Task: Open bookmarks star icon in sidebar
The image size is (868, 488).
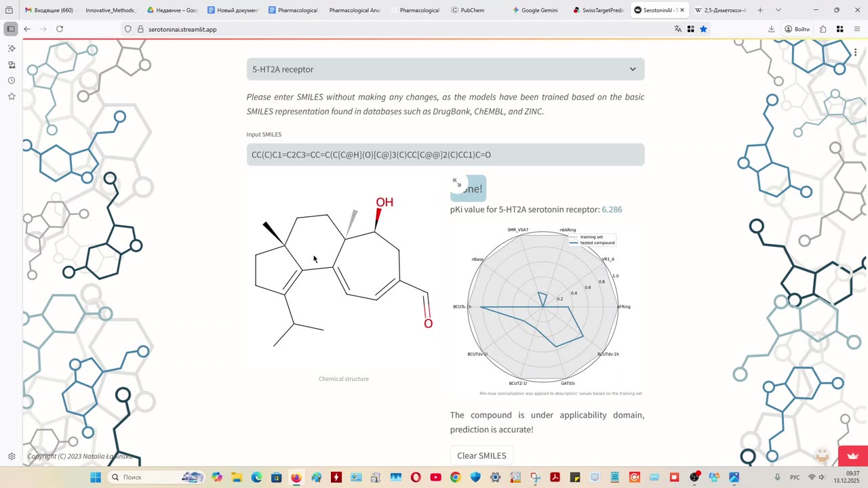Action: 12,96
